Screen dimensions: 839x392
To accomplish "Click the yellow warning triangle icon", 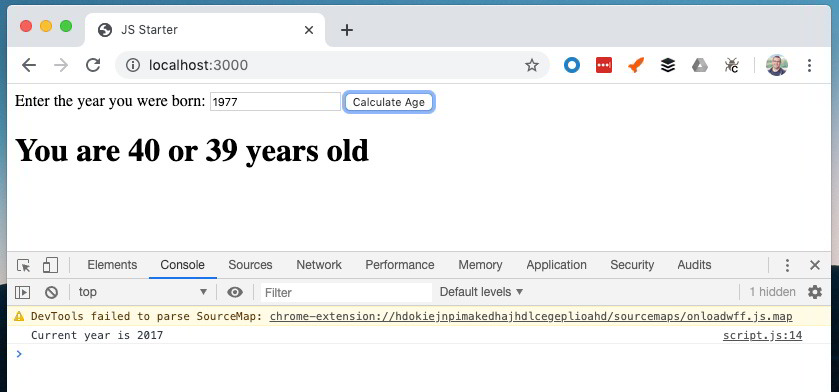I will 19,317.
